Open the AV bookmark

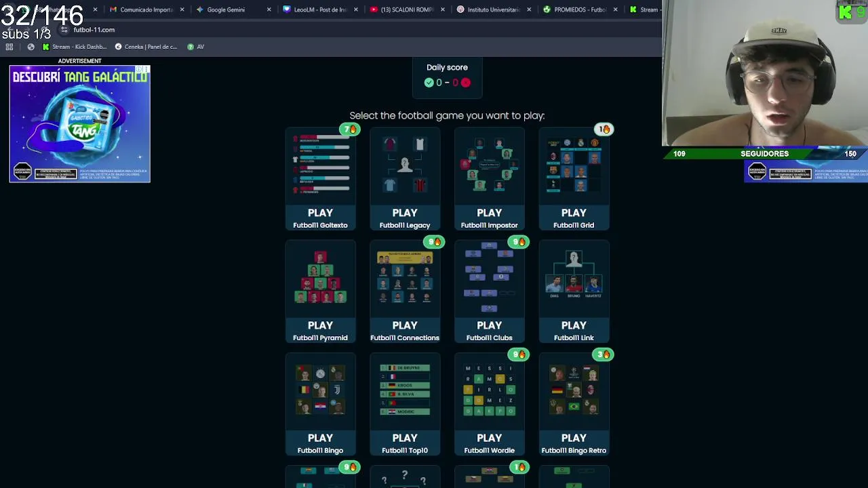[x=195, y=47]
